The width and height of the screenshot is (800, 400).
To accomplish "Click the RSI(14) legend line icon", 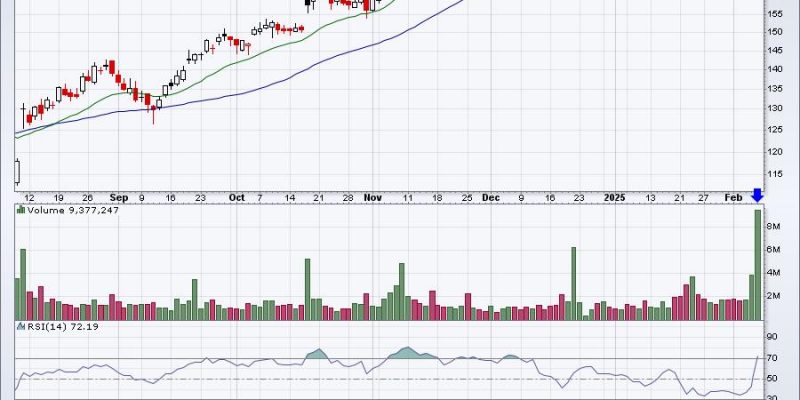I will [21, 326].
